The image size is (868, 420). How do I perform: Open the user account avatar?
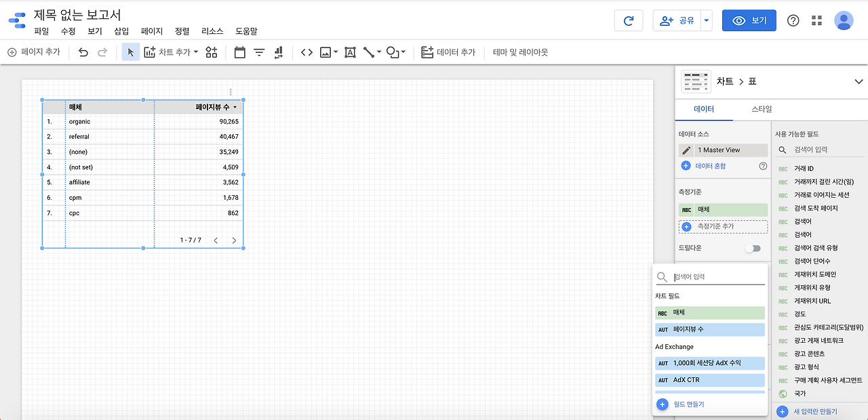844,20
